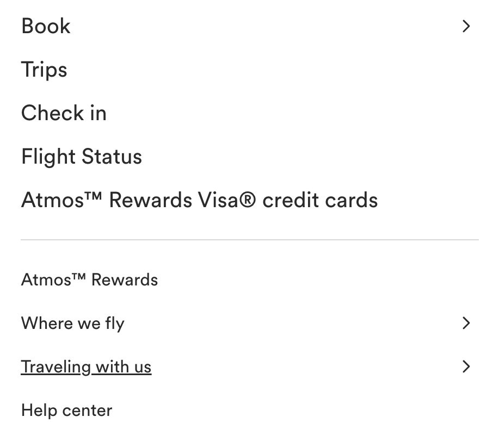The image size is (493, 448).
Task: Click the Atmos Rewards link
Action: click(89, 280)
